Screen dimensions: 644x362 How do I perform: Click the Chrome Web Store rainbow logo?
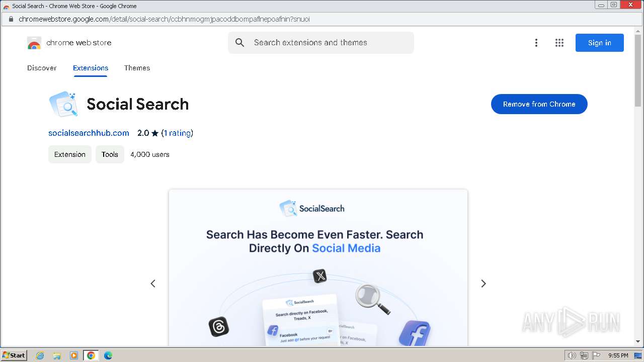click(34, 43)
